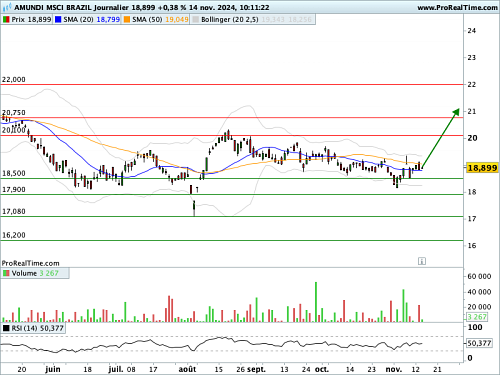Click the ProRealTime.com watermark text
The width and height of the screenshot is (500, 375).
30,263
